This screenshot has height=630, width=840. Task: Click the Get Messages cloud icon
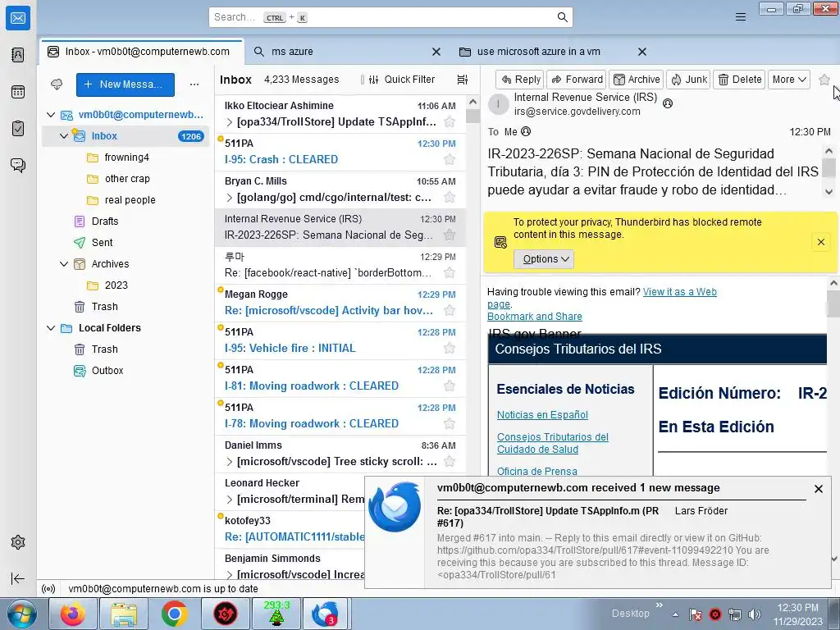(57, 84)
